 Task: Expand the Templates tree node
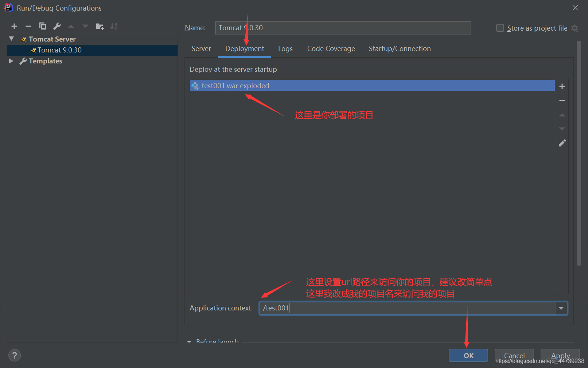[x=11, y=61]
